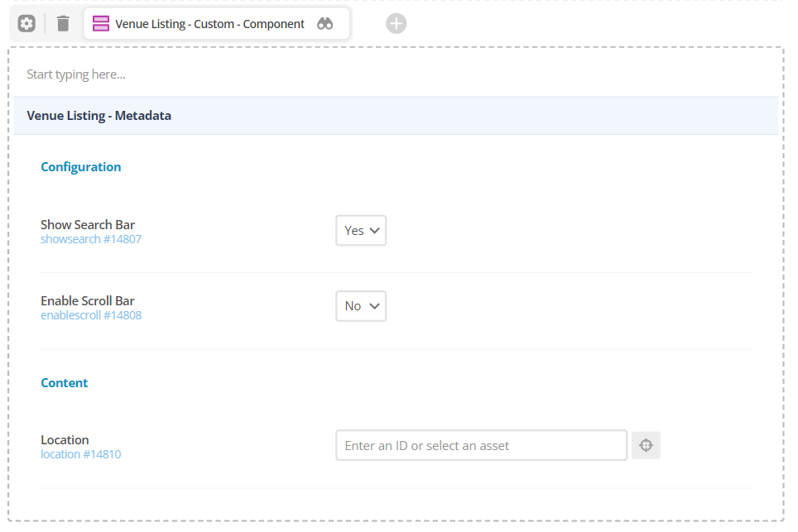
Task: Click the Location asset ID field
Action: tap(482, 445)
